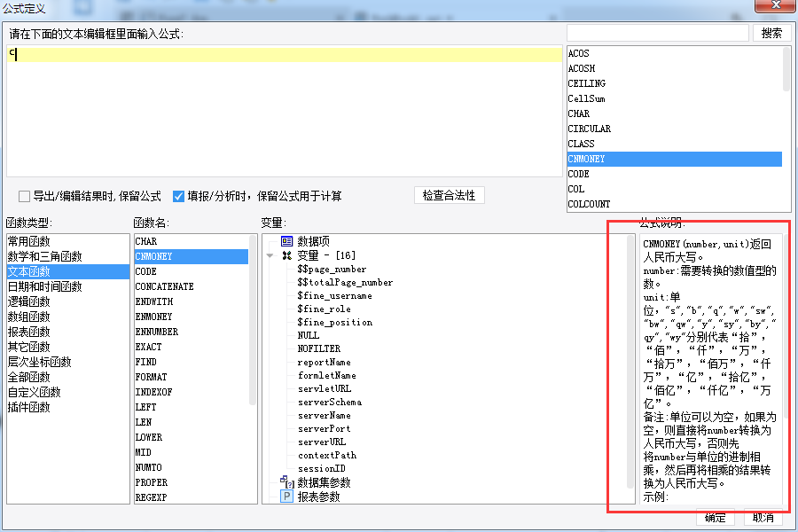798x532 pixels.
Task: Select 插件函数 function type
Action: tap(67, 407)
